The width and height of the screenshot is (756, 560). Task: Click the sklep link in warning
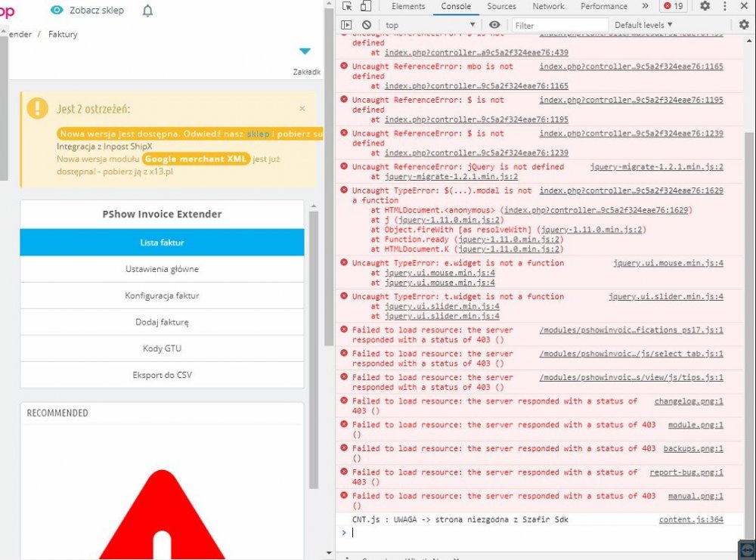pos(258,134)
